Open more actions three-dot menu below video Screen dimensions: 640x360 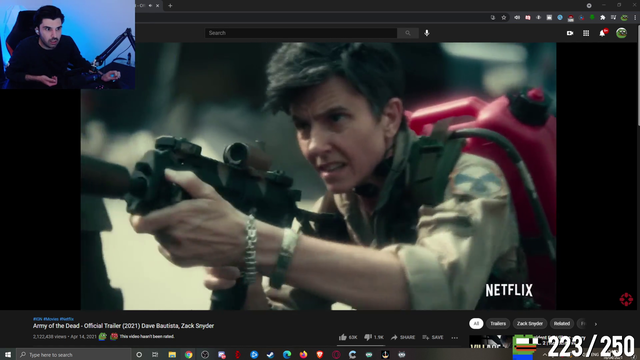pos(454,338)
